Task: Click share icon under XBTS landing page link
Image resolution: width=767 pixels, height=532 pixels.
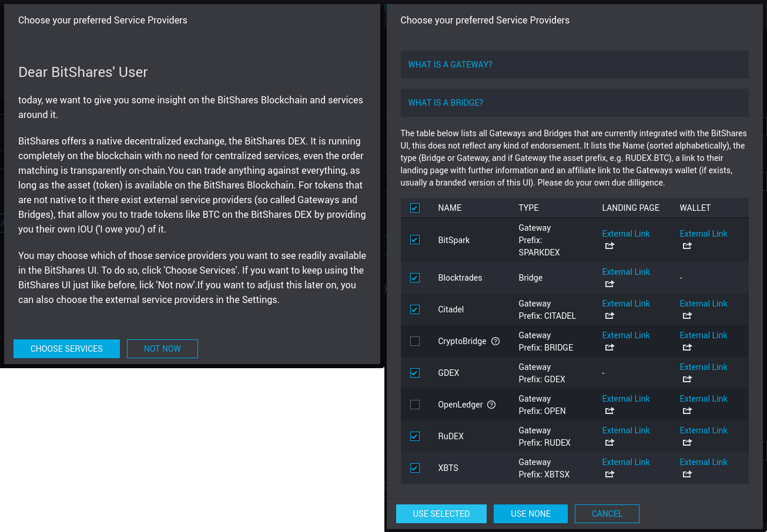Action: [x=609, y=474]
